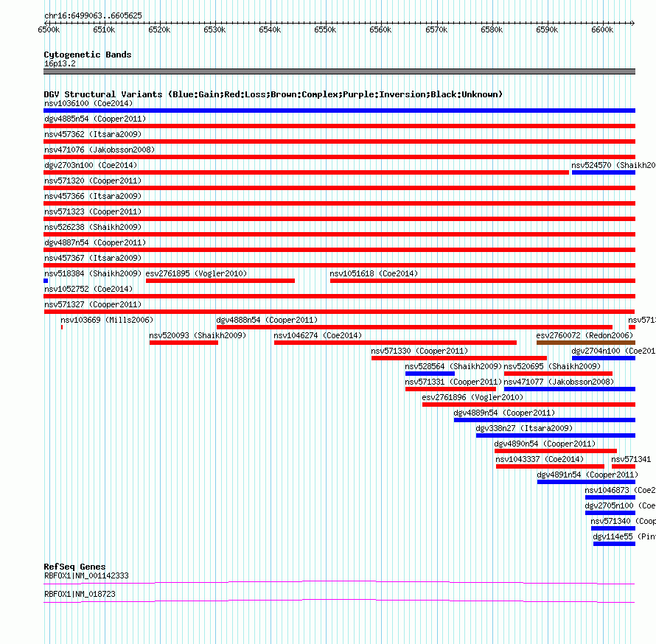Select the red esv2761895 (Vogler2010) bar
The width and height of the screenshot is (656, 644).
pos(220,281)
